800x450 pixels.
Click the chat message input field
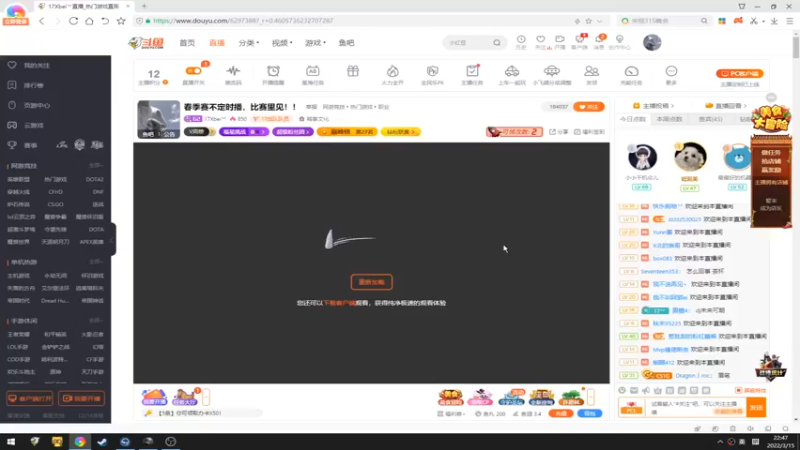pos(696,407)
